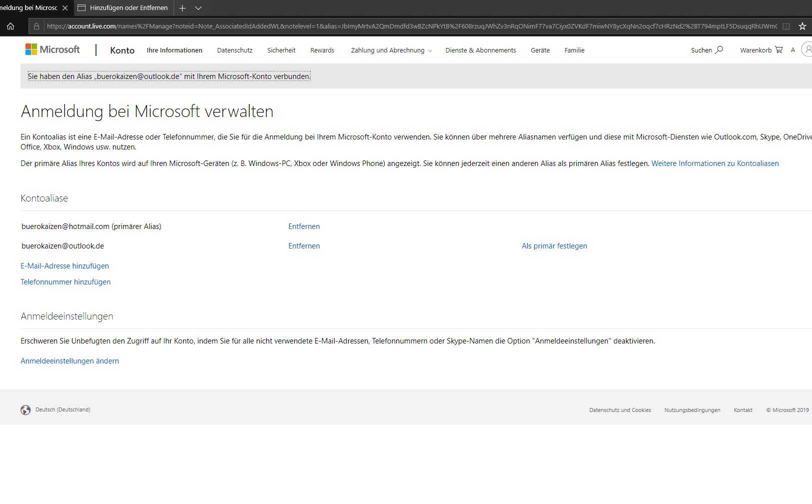Click the address bar URL field

[412, 26]
